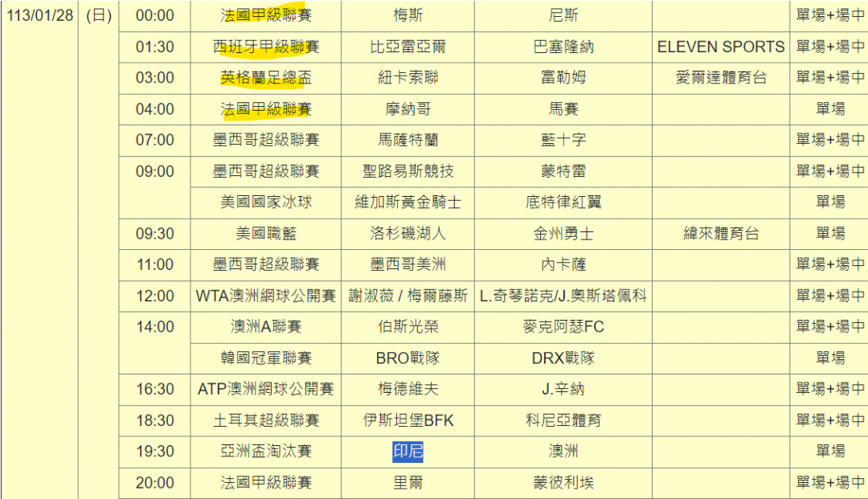Click team 摩納哥

[408, 109]
